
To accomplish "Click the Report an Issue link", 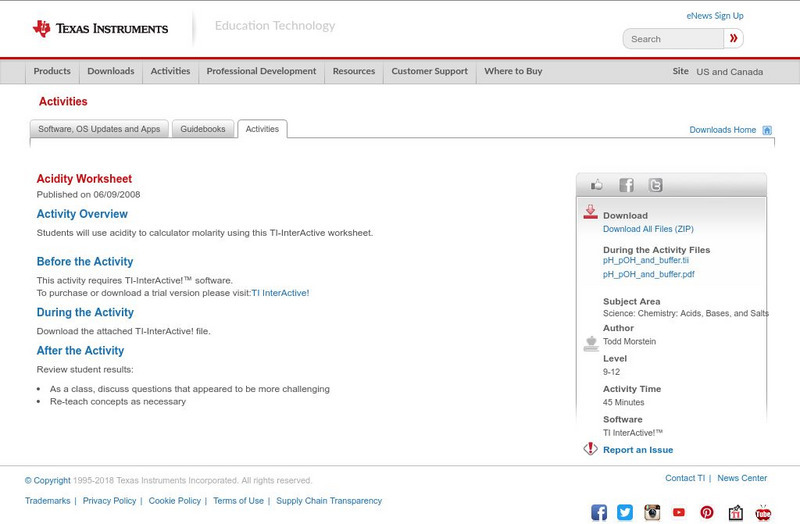I will 638,450.
